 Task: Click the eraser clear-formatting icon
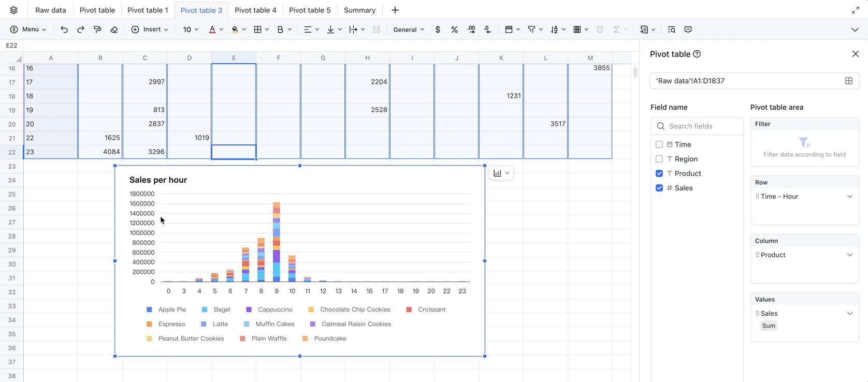click(x=114, y=30)
